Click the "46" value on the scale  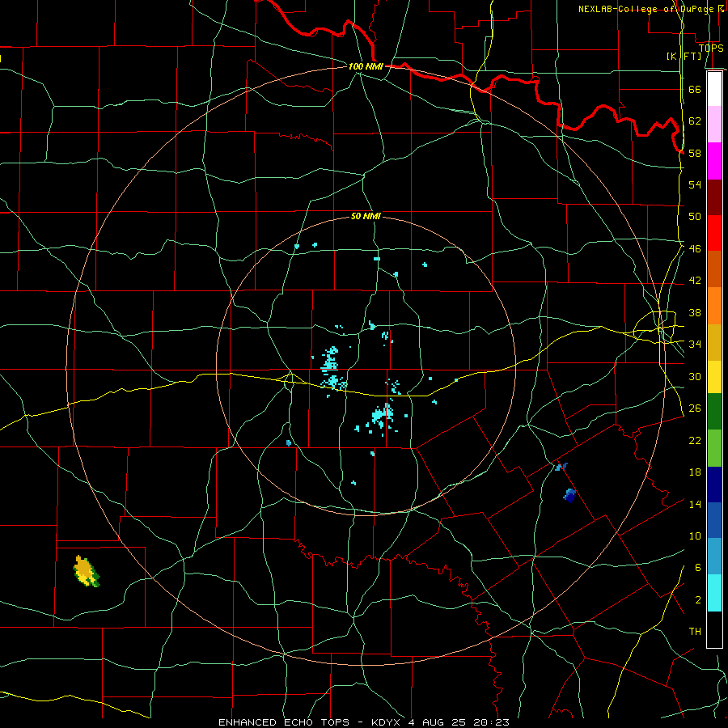[695, 249]
